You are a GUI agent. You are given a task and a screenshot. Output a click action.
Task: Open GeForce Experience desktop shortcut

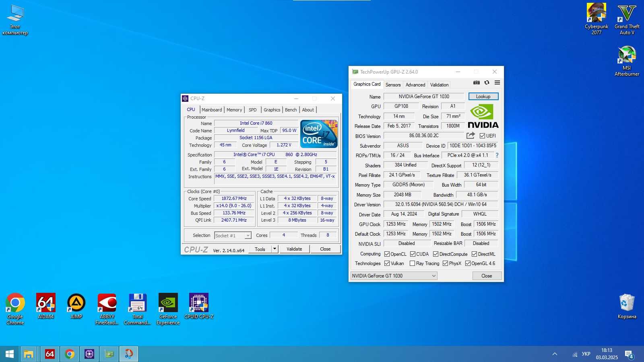point(168,309)
